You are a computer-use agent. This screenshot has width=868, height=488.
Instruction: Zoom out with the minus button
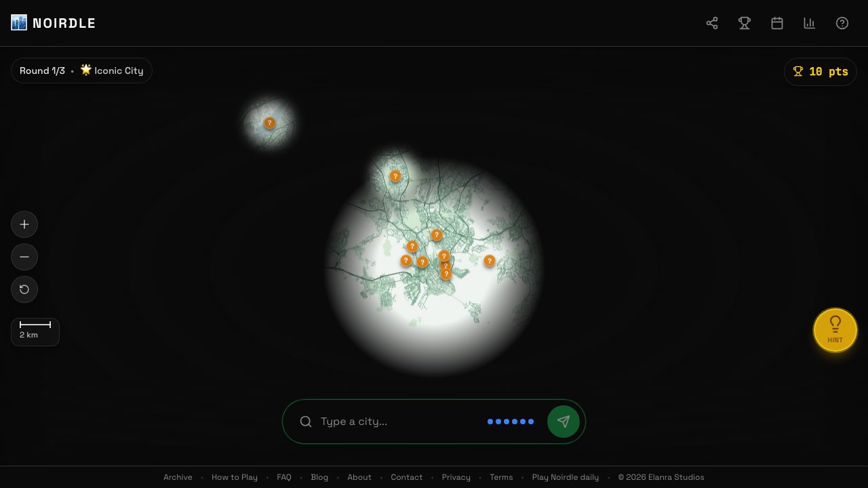coord(24,257)
